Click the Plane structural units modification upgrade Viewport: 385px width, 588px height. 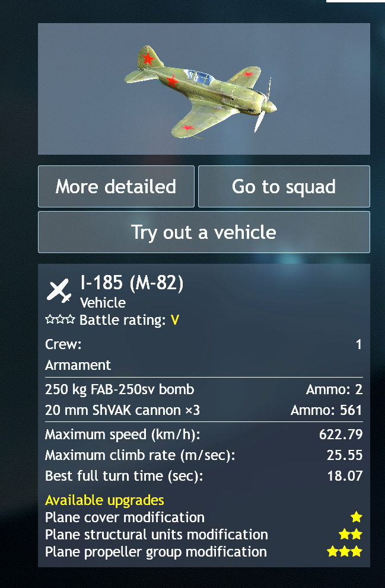tap(157, 535)
